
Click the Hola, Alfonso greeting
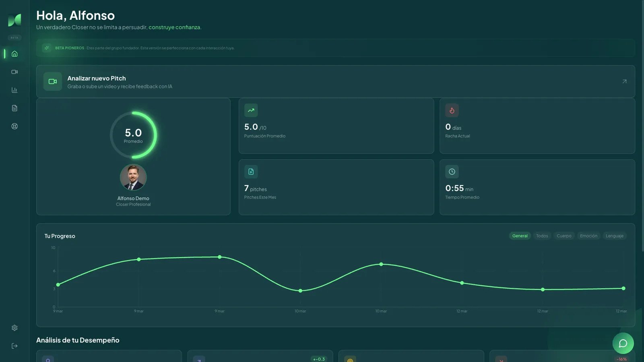[76, 15]
